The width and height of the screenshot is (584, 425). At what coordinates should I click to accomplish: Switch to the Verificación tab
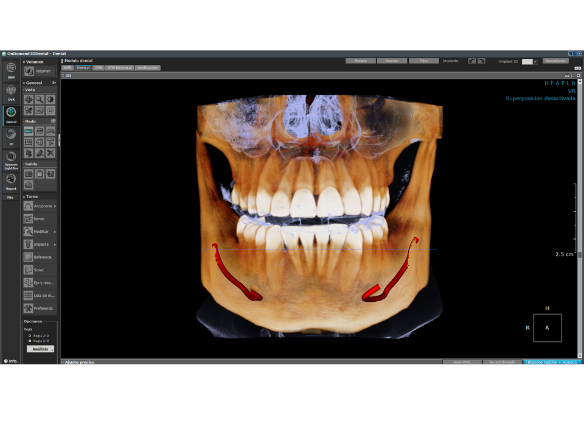click(x=148, y=68)
